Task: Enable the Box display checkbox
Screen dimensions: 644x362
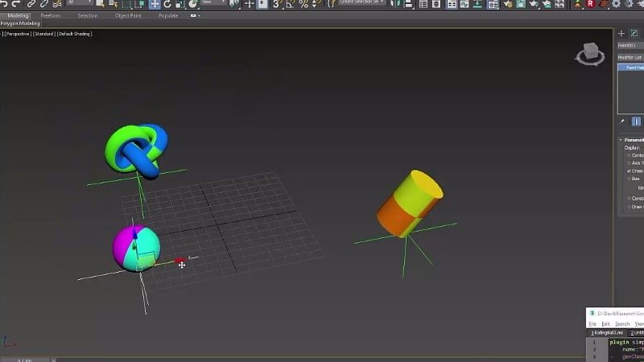Action: 630,179
